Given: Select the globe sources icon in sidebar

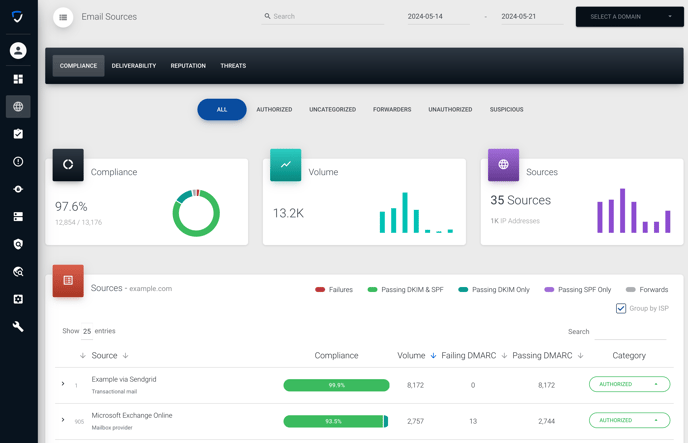Looking at the screenshot, I should [x=18, y=107].
